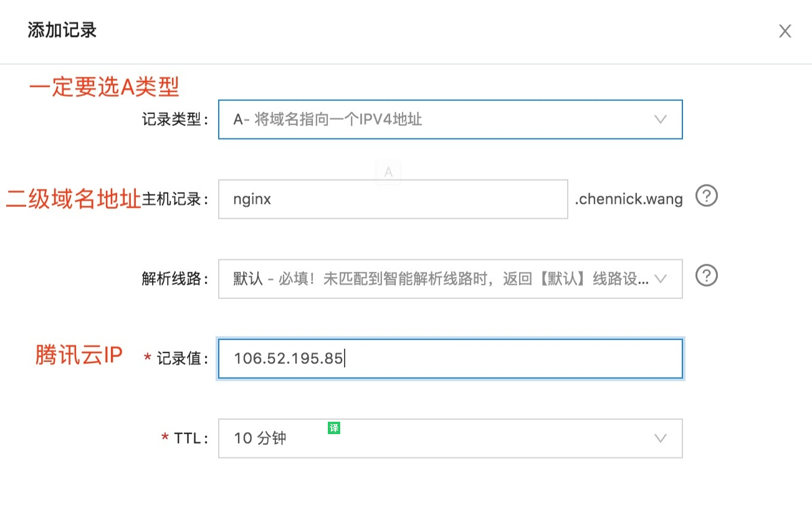Click the help icon beside 主机记录 field
812x522 pixels.
[707, 196]
